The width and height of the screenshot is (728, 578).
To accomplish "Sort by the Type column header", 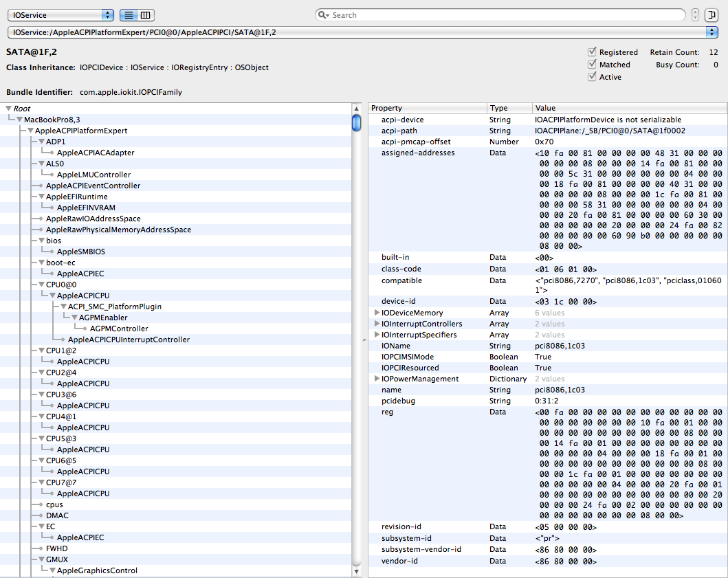I will (x=509, y=108).
